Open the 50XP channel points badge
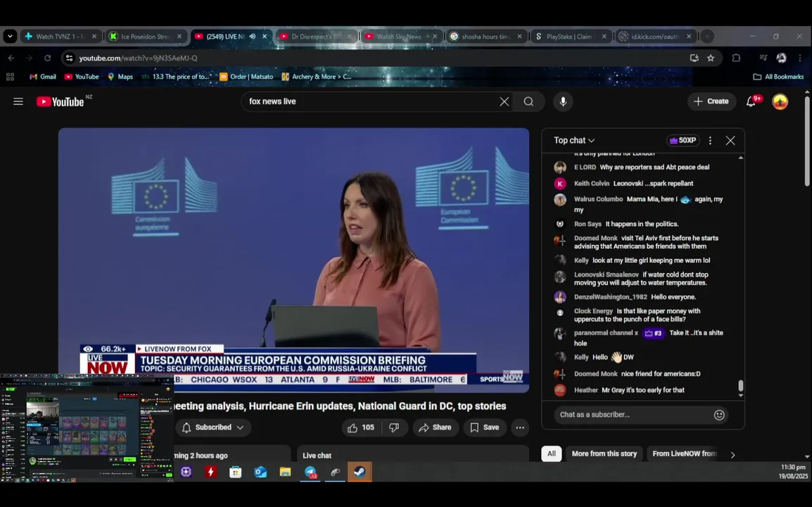Viewport: 812px width, 507px height. click(x=683, y=141)
